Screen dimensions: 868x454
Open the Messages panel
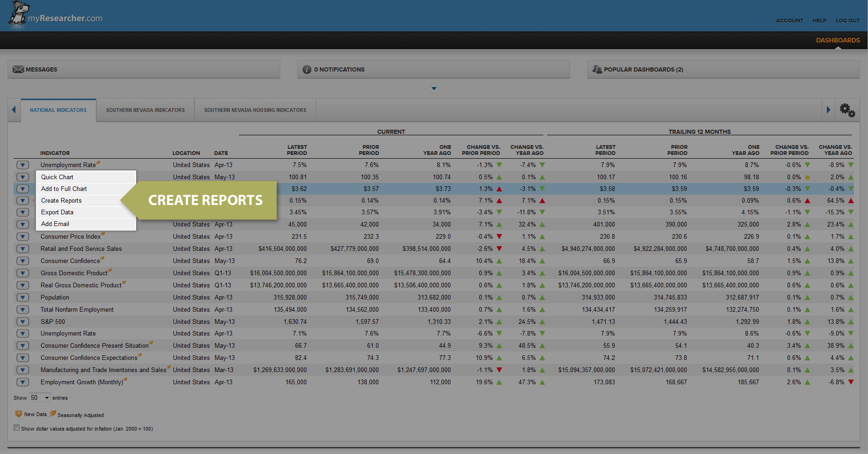tap(144, 69)
